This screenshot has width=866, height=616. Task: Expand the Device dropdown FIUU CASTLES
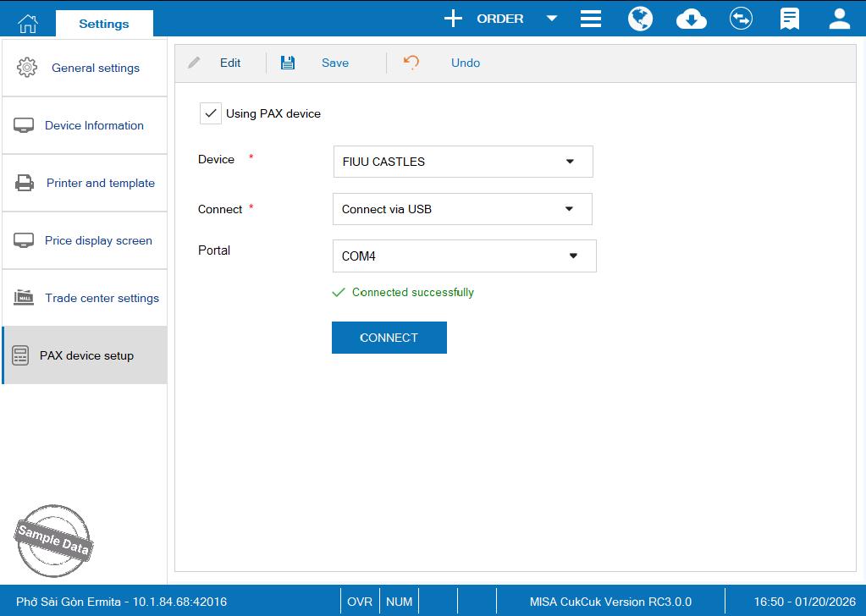[570, 162]
